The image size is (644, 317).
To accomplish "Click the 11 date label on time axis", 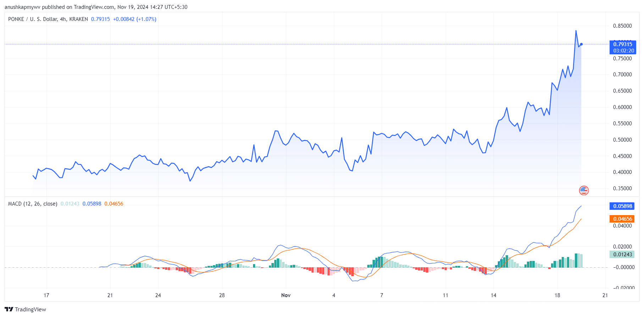I will [446, 295].
